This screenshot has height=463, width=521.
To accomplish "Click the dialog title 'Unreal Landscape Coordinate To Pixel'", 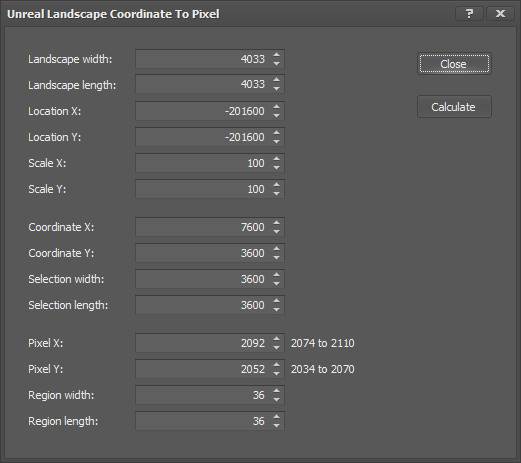I will [113, 14].
